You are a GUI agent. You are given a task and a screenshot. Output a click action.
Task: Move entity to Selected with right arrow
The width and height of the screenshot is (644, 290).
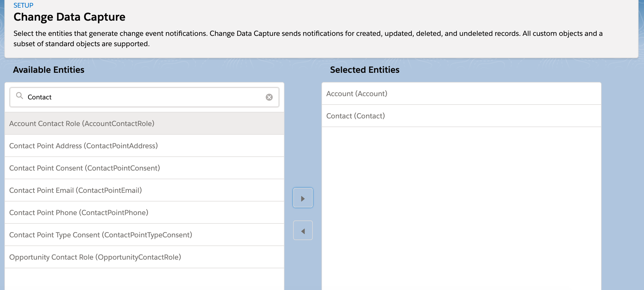pyautogui.click(x=303, y=198)
